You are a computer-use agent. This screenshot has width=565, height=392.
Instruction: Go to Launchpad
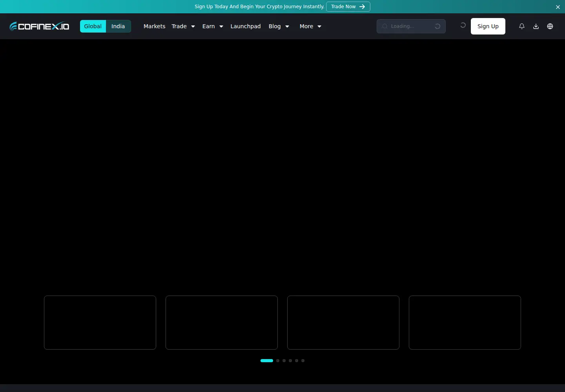tap(246, 26)
